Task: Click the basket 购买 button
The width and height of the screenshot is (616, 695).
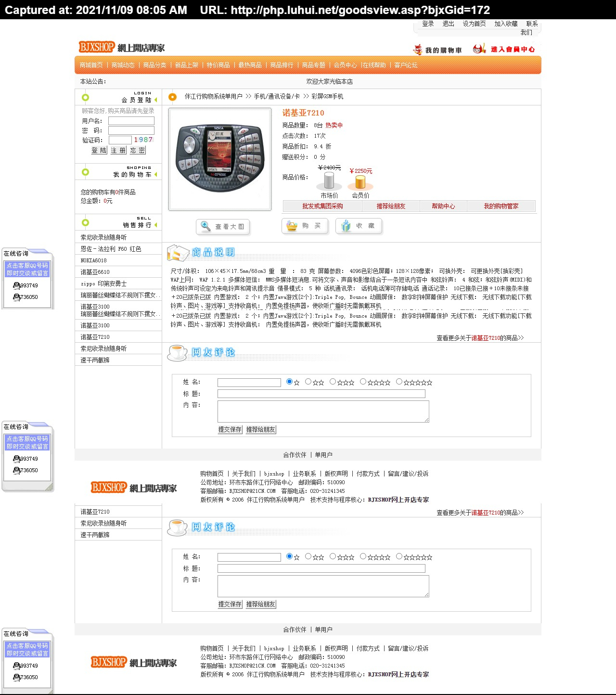Action: [305, 226]
